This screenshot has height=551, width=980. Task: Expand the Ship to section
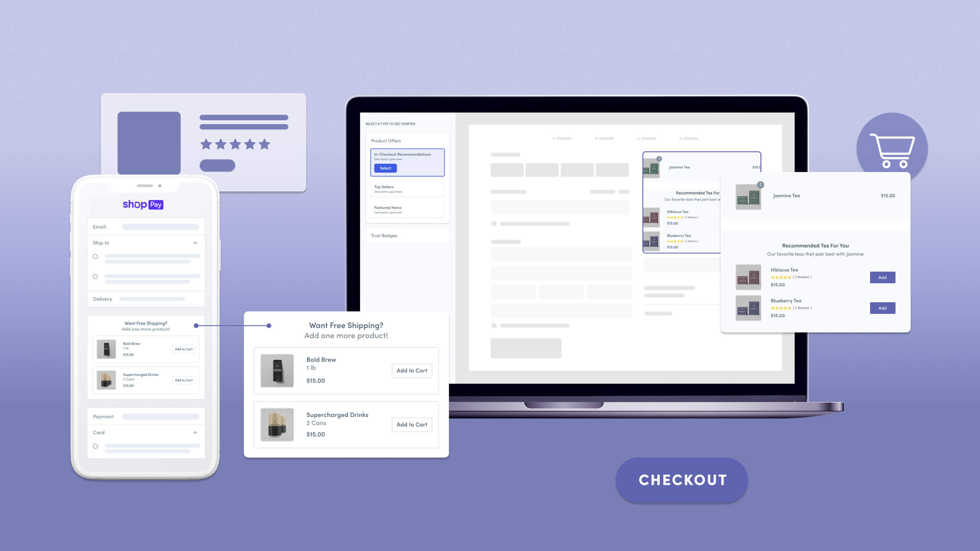pyautogui.click(x=195, y=243)
